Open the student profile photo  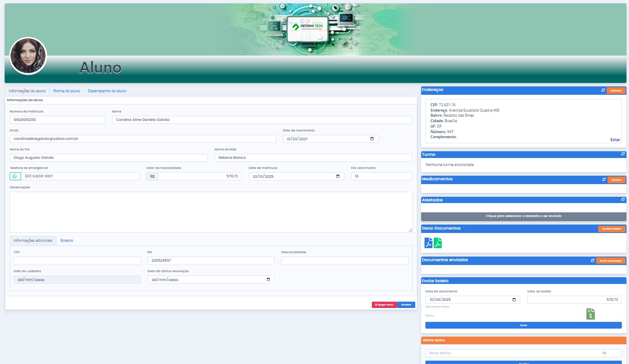pos(28,56)
